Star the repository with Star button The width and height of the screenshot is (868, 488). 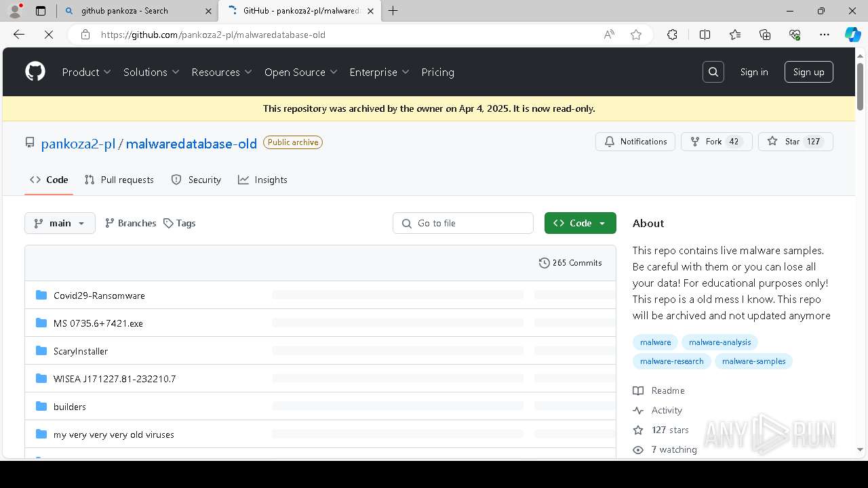coord(795,142)
